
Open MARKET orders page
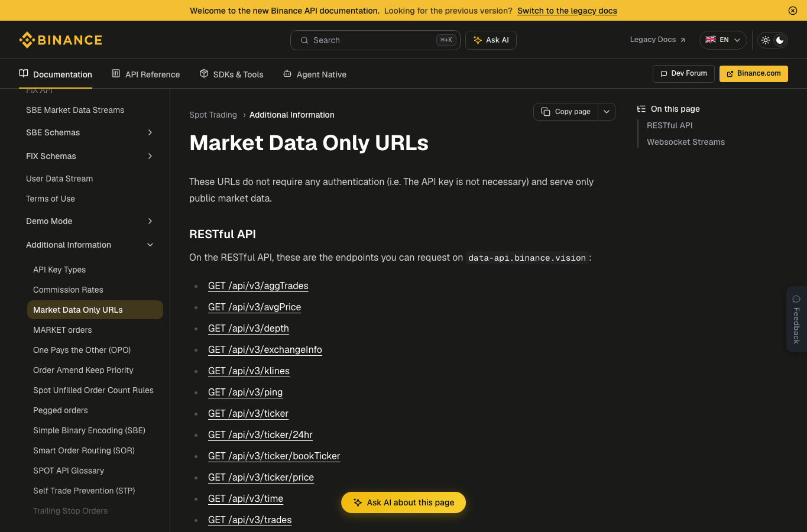pos(62,330)
